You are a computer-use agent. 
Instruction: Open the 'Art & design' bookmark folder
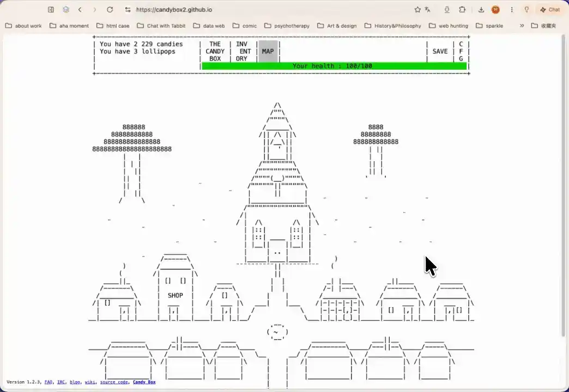point(337,26)
